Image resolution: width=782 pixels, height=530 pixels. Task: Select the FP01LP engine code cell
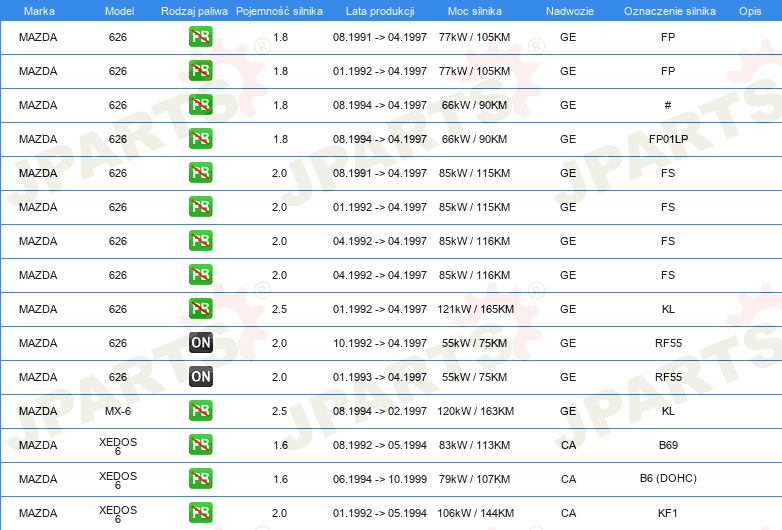pos(668,139)
